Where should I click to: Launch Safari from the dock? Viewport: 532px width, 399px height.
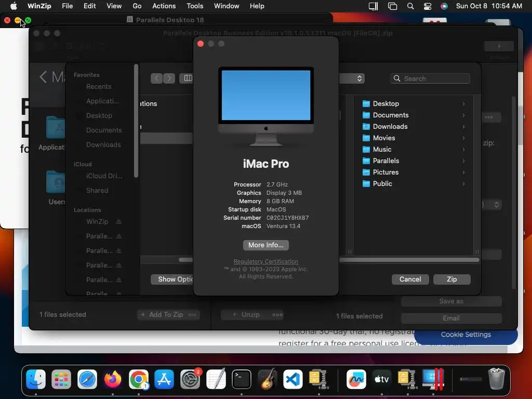point(87,379)
